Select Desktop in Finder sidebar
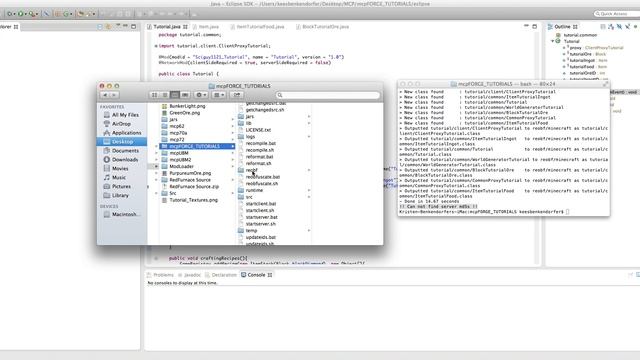The image size is (640, 360). pyautogui.click(x=122, y=142)
